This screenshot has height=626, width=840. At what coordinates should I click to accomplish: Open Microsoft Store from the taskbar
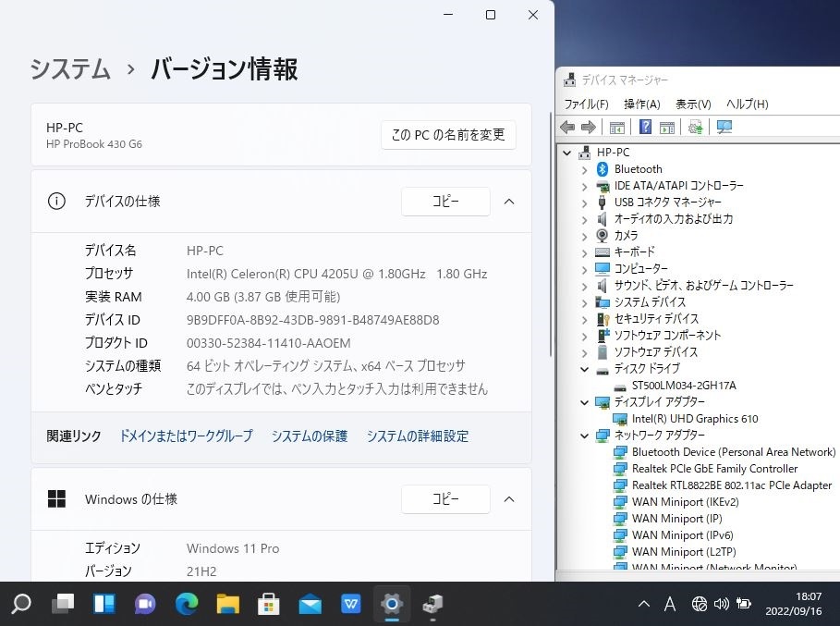click(269, 604)
